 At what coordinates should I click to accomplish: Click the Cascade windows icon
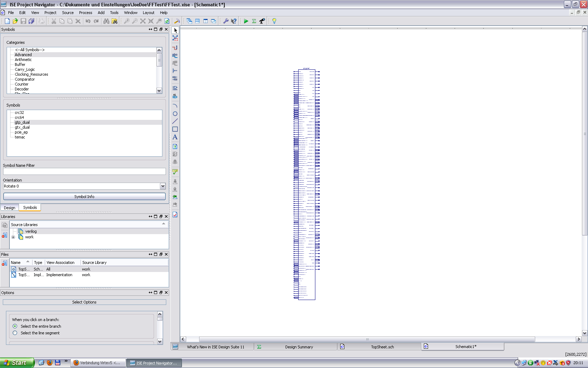(x=189, y=21)
